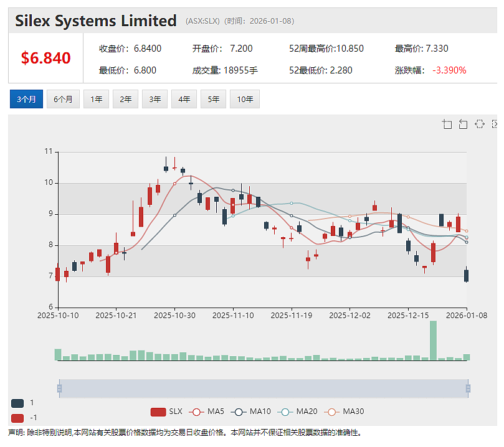Toggle the MA20 legend entry
The height and width of the screenshot is (447, 504).
pos(297,412)
